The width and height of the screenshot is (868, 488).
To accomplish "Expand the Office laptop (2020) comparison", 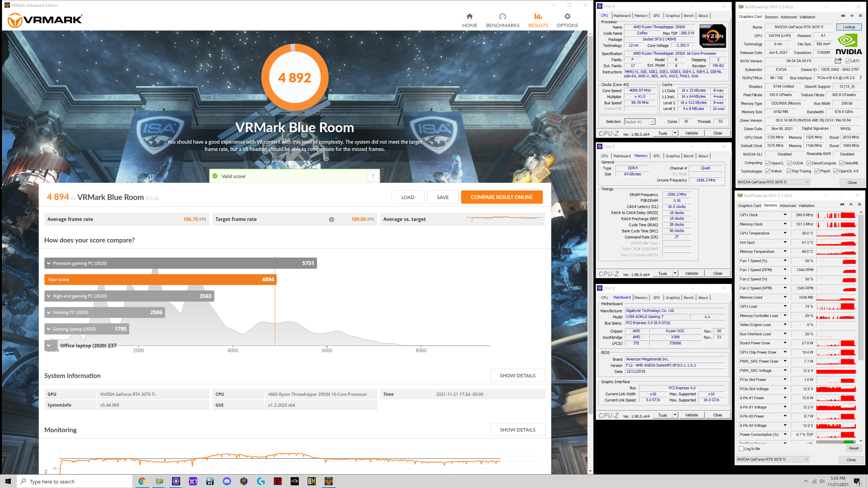I will 49,345.
